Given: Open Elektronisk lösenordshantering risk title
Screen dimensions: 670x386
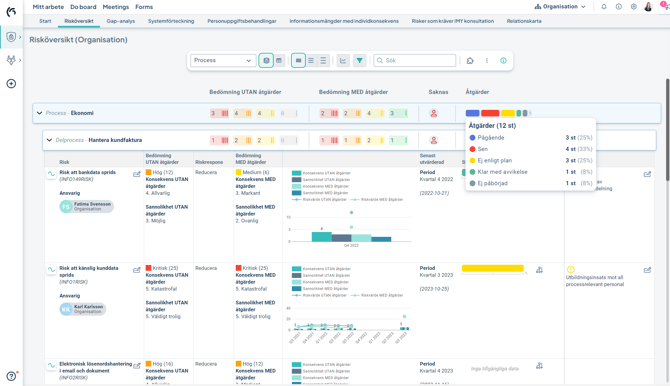Looking at the screenshot, I should pyautogui.click(x=96, y=367).
